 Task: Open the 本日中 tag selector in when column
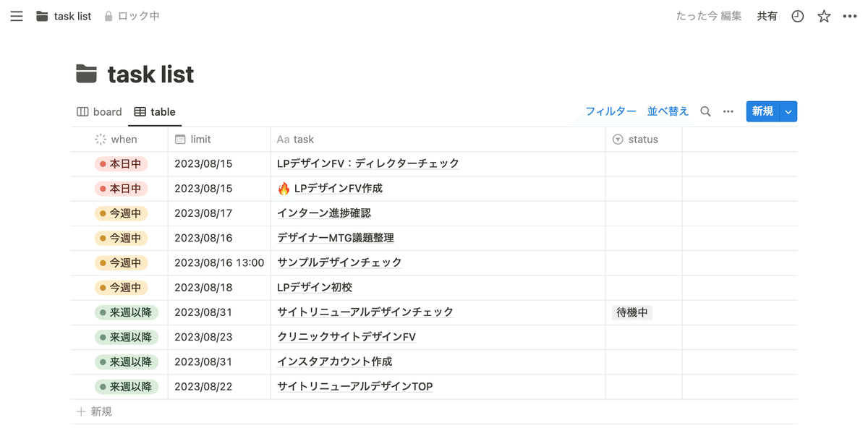(x=124, y=163)
